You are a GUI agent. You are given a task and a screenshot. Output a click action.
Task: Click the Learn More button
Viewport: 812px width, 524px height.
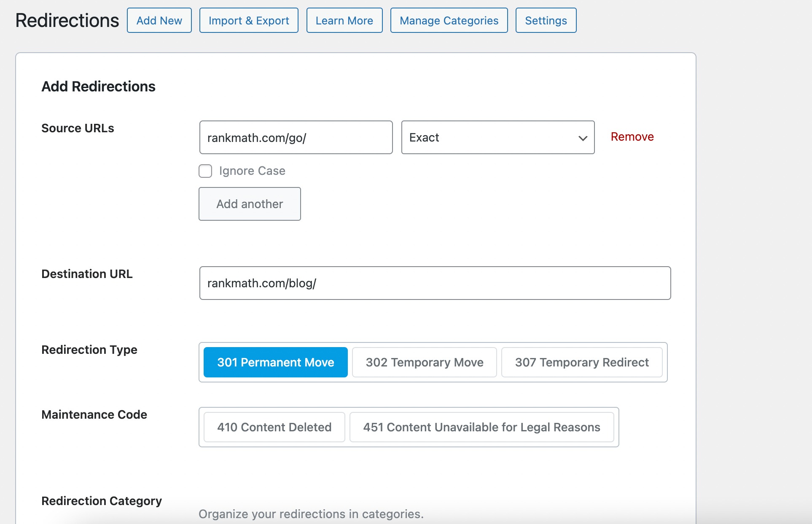coord(344,20)
